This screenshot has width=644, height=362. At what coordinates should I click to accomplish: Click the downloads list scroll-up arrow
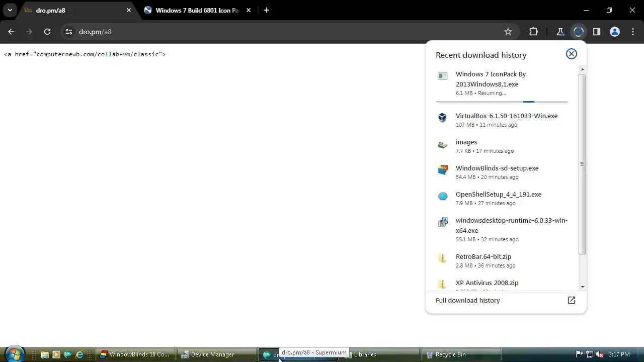point(582,69)
